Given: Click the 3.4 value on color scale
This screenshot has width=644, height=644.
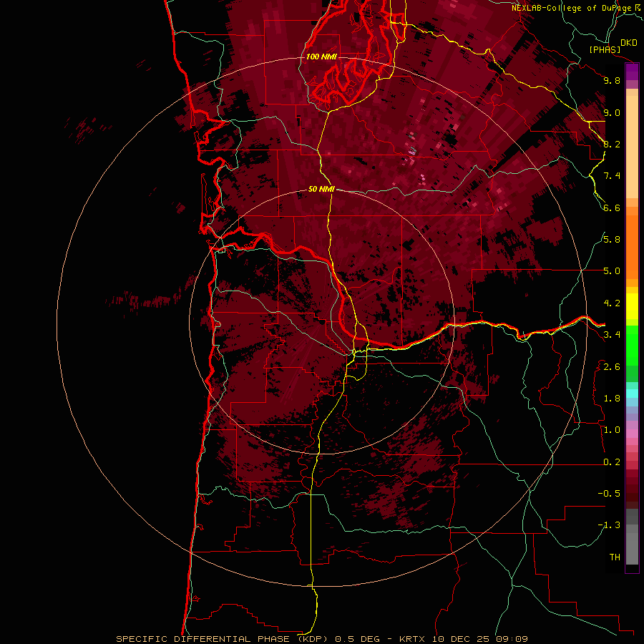Looking at the screenshot, I should pyautogui.click(x=612, y=335).
